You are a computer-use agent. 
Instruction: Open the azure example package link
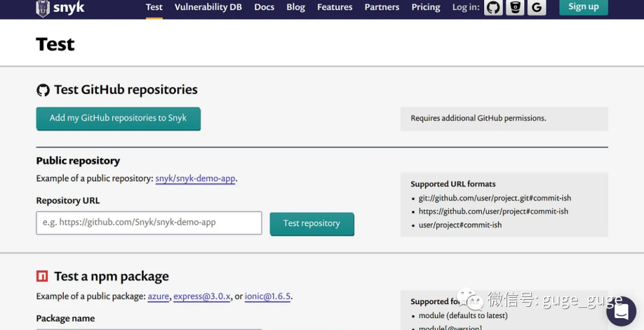(x=159, y=296)
